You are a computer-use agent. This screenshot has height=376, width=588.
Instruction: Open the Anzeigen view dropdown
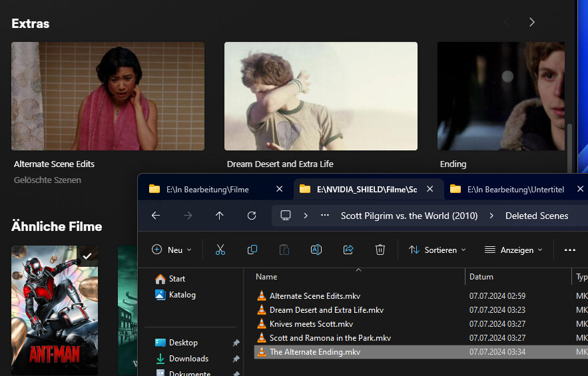pos(513,250)
